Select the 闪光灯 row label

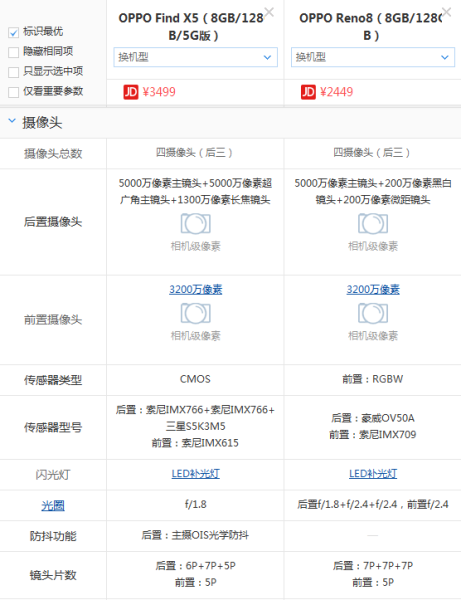click(53, 475)
